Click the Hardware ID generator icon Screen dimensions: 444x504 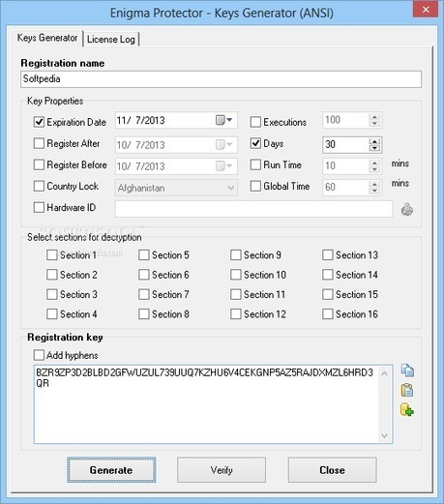[x=407, y=209]
